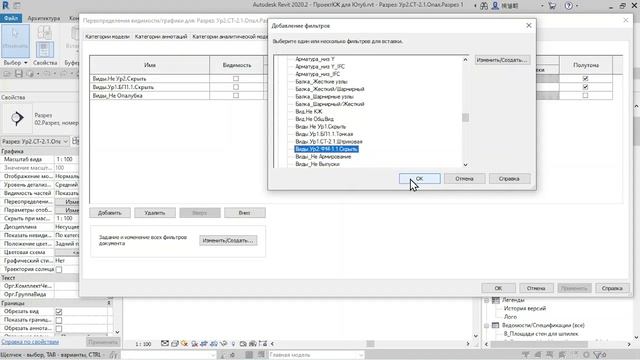The image size is (640, 360).
Task: Click the Save icon in quick access toolbar
Action: 18,74
